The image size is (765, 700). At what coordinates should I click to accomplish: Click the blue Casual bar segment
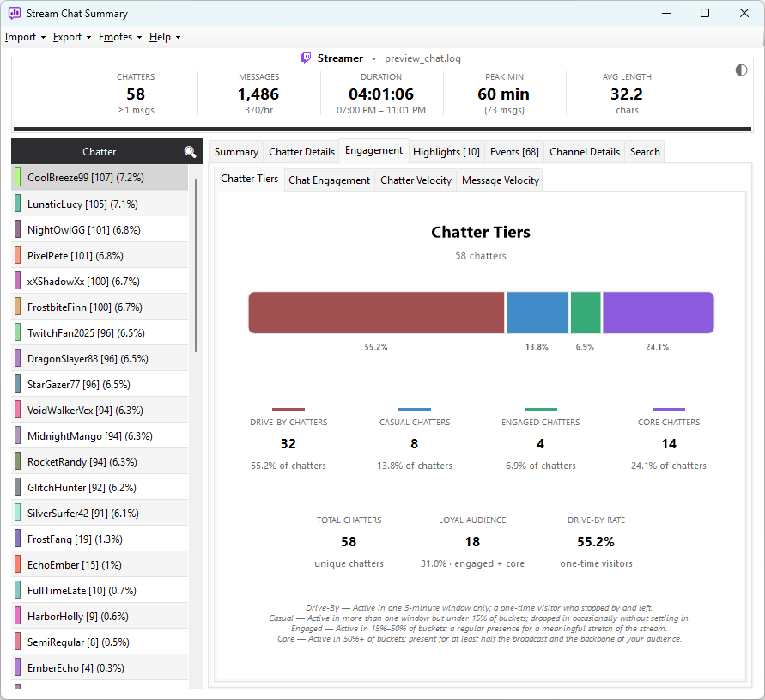click(x=537, y=313)
